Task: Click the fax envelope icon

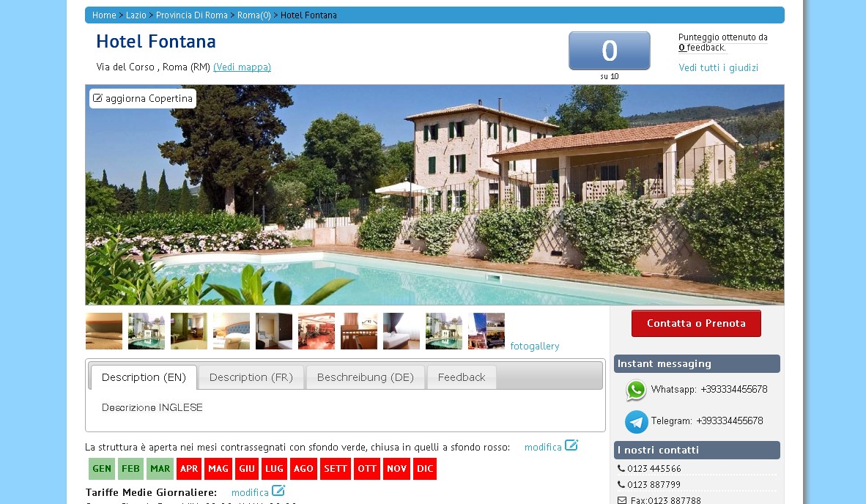Action: (622, 500)
